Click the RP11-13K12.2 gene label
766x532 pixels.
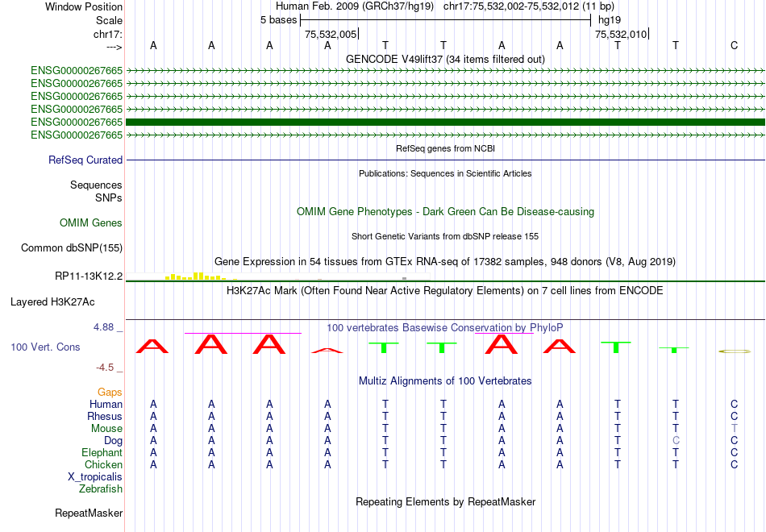[89, 276]
